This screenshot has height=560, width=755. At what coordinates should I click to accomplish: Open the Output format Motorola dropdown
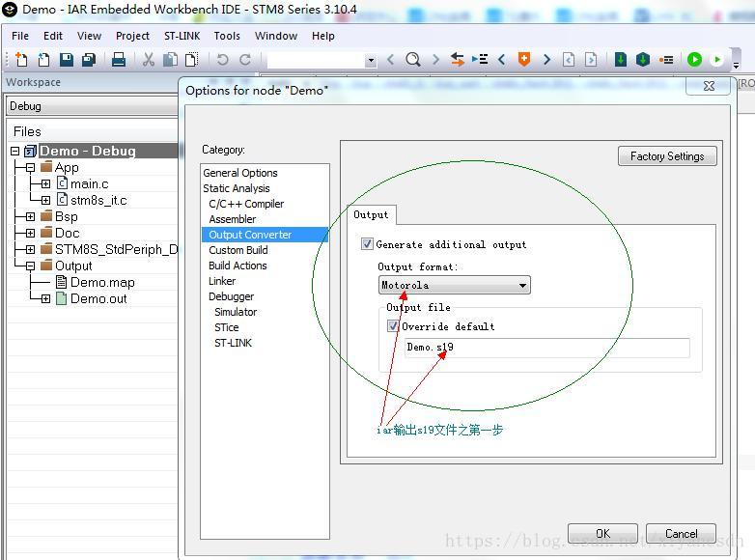[454, 285]
